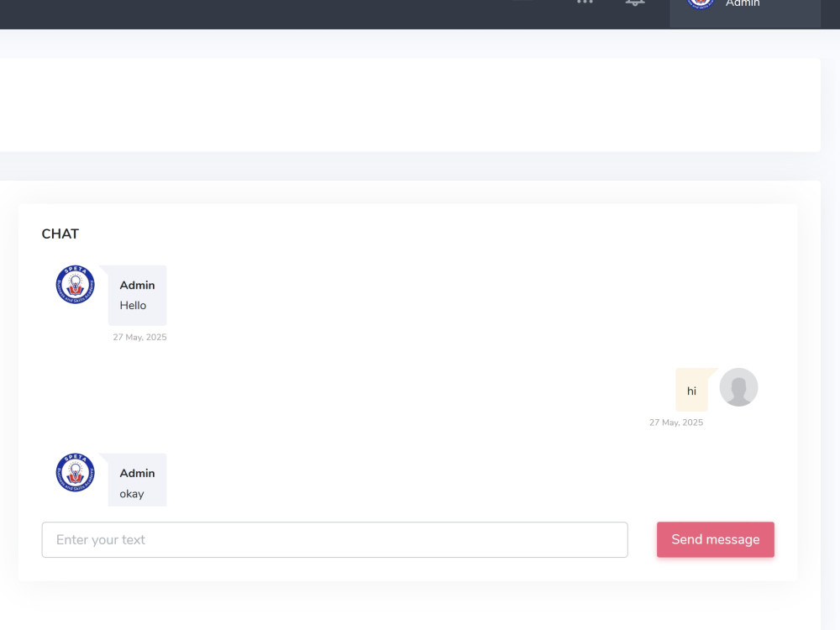Click the date under the Hello message

[139, 337]
